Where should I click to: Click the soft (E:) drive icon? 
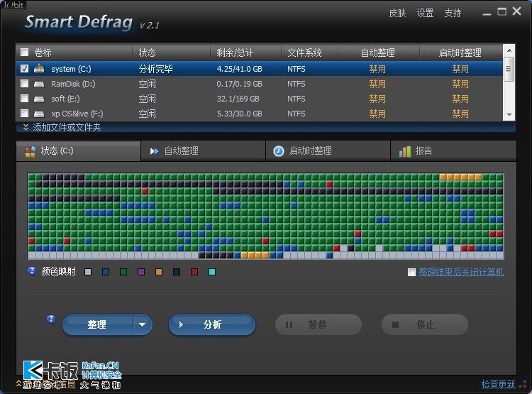(x=39, y=99)
